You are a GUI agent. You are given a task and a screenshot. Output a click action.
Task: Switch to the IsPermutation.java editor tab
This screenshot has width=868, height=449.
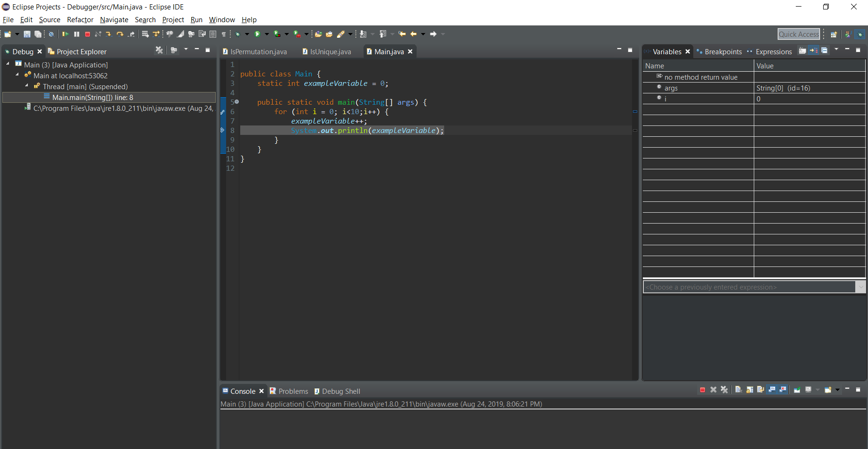255,51
